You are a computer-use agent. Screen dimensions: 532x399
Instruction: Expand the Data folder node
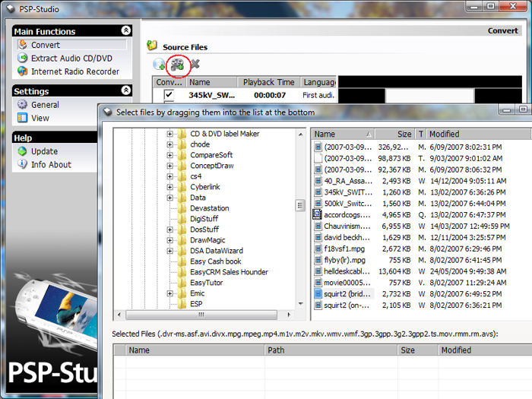(169, 198)
